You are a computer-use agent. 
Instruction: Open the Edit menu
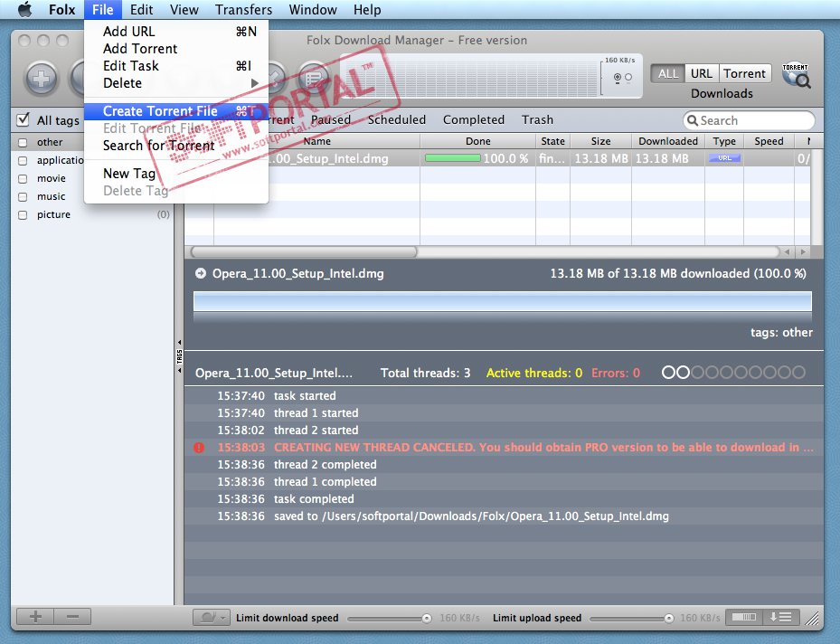[x=141, y=10]
